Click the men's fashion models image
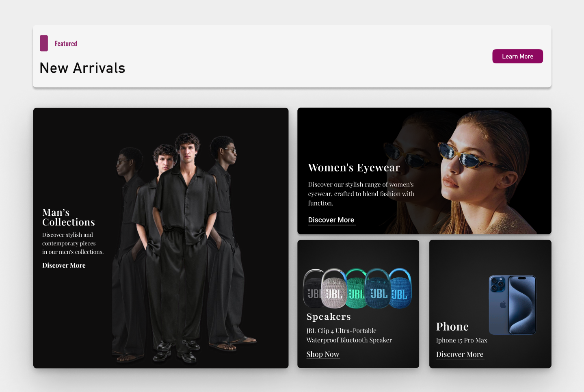Image resolution: width=584 pixels, height=392 pixels. click(x=185, y=248)
